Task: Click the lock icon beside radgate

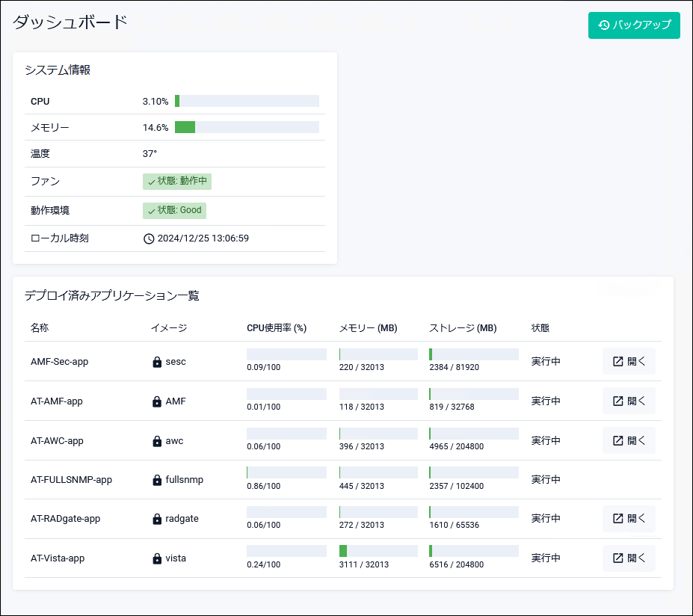Action: point(157,519)
